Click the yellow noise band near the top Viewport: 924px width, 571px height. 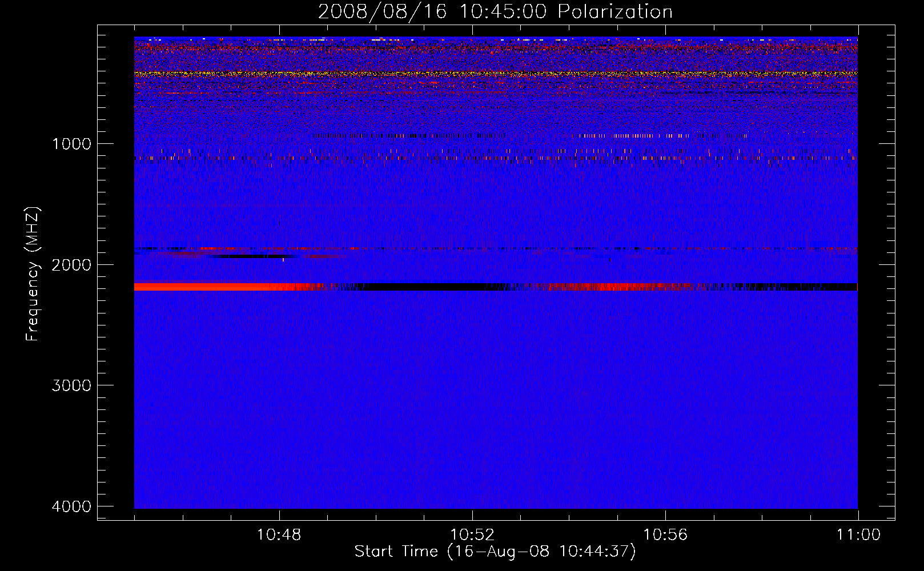[x=496, y=74]
